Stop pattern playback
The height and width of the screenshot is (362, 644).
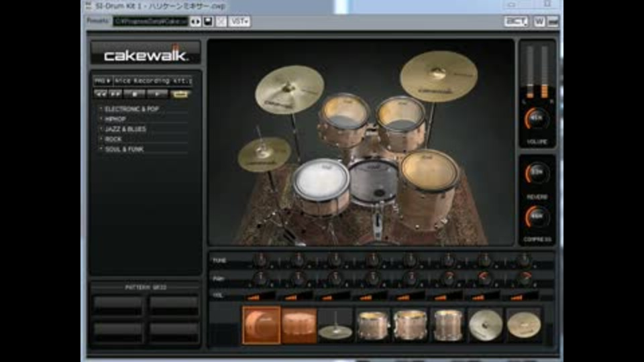click(134, 95)
